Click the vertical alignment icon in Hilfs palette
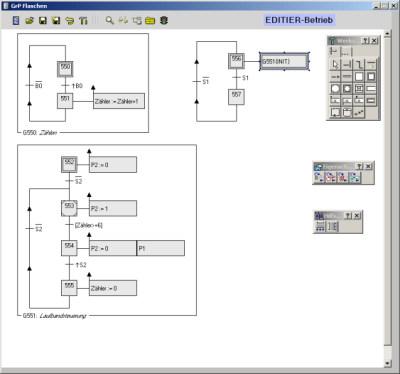This screenshot has width=400, height=374. click(332, 226)
